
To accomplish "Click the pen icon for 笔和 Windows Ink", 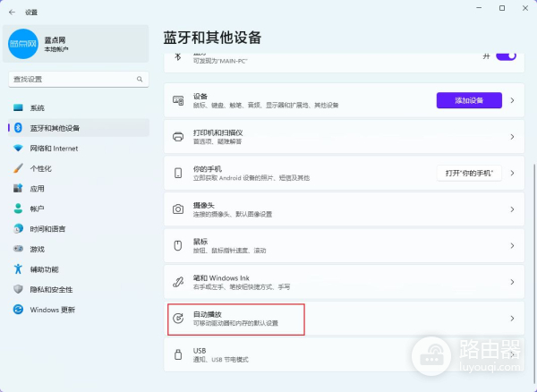I will pos(178,282).
